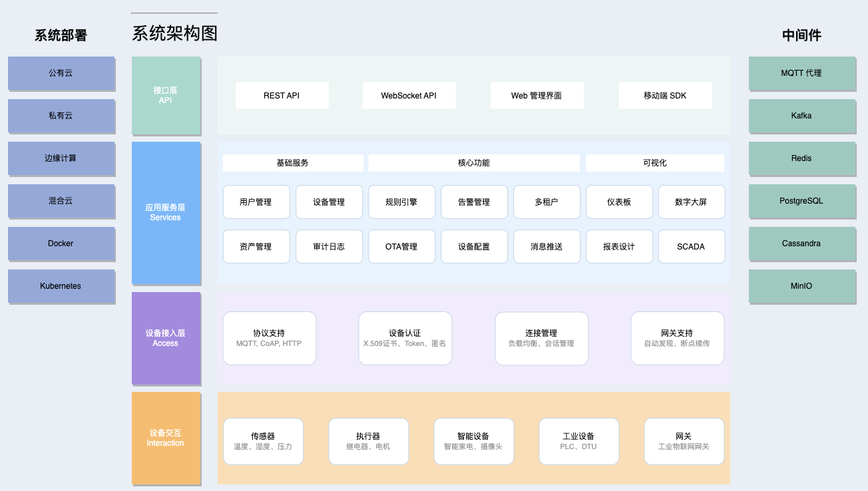Select the Docker deployment block
The height and width of the screenshot is (491, 868).
(x=61, y=244)
